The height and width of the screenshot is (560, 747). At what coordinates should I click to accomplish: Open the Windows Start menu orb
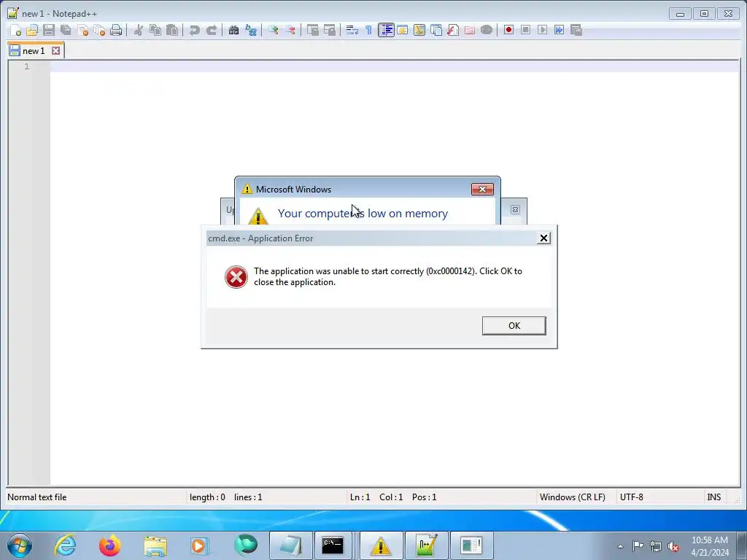[20, 545]
